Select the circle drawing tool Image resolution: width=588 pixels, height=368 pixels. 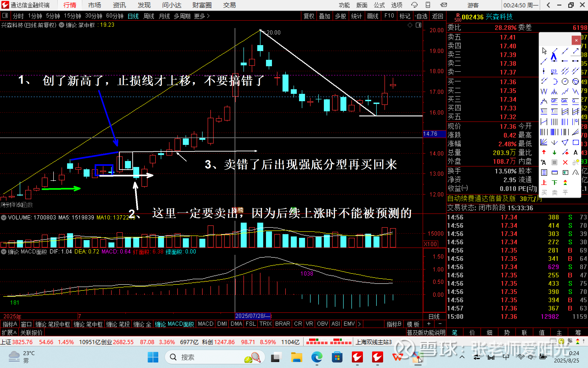coord(565,81)
